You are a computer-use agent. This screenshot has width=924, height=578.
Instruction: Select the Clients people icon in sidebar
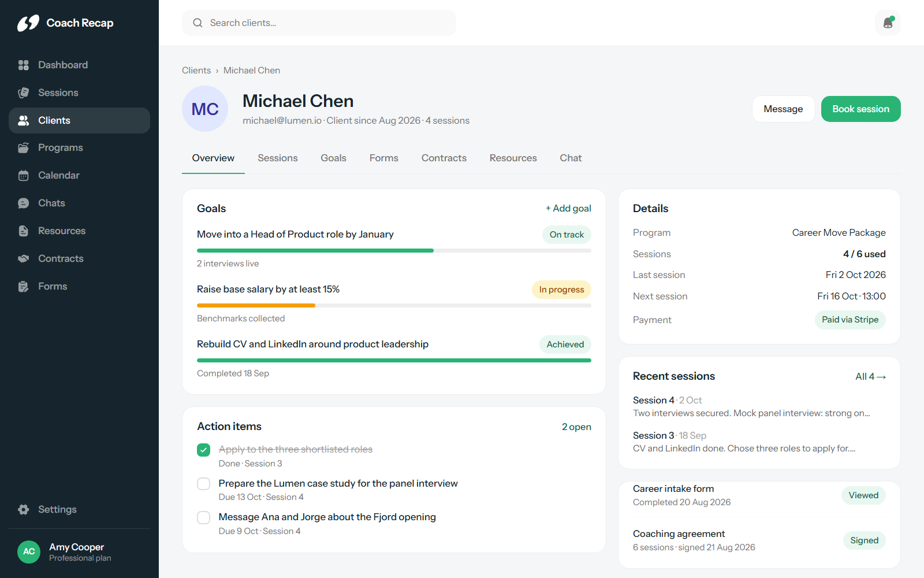pos(24,120)
